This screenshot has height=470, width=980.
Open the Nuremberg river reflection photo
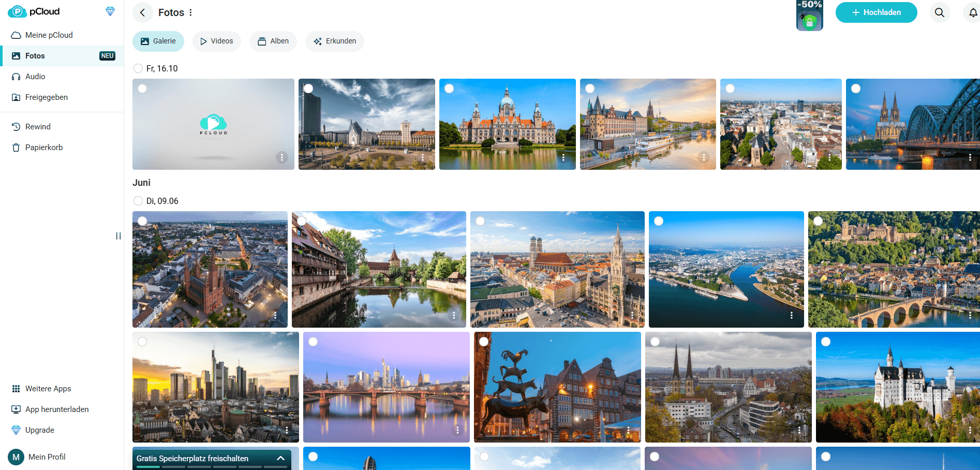(379, 269)
